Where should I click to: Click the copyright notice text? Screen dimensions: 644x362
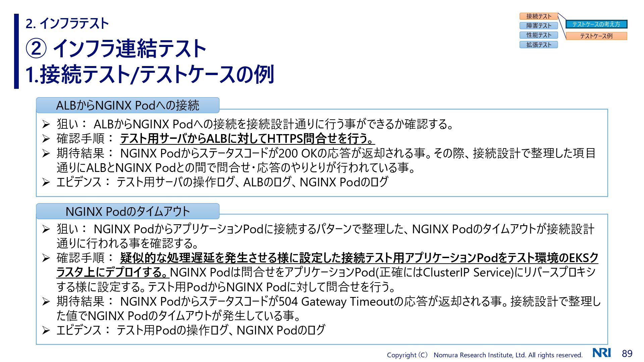coord(484,355)
